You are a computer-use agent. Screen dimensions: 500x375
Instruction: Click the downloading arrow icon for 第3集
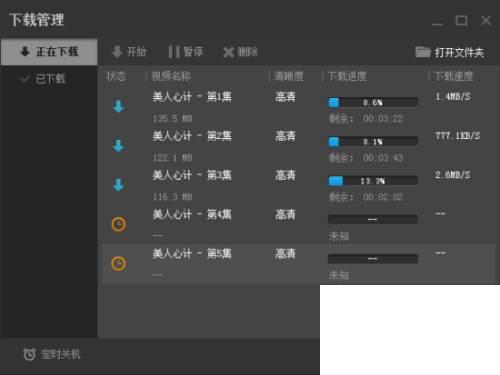pyautogui.click(x=119, y=185)
